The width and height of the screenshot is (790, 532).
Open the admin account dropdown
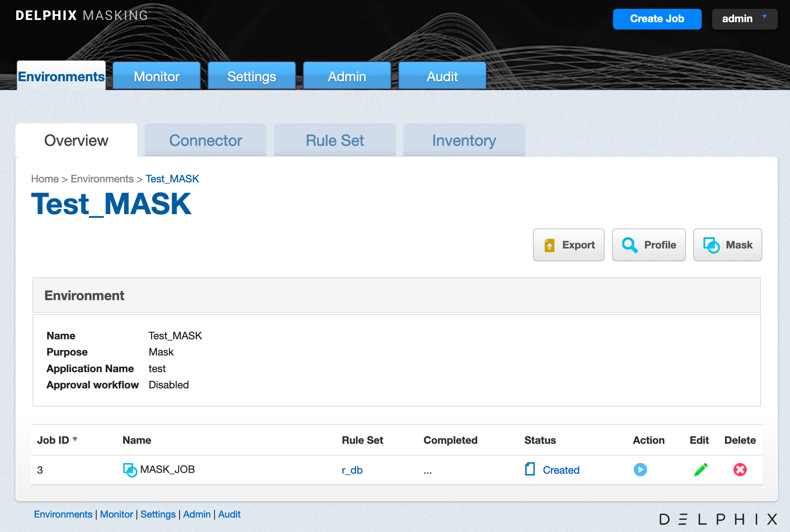tap(744, 19)
